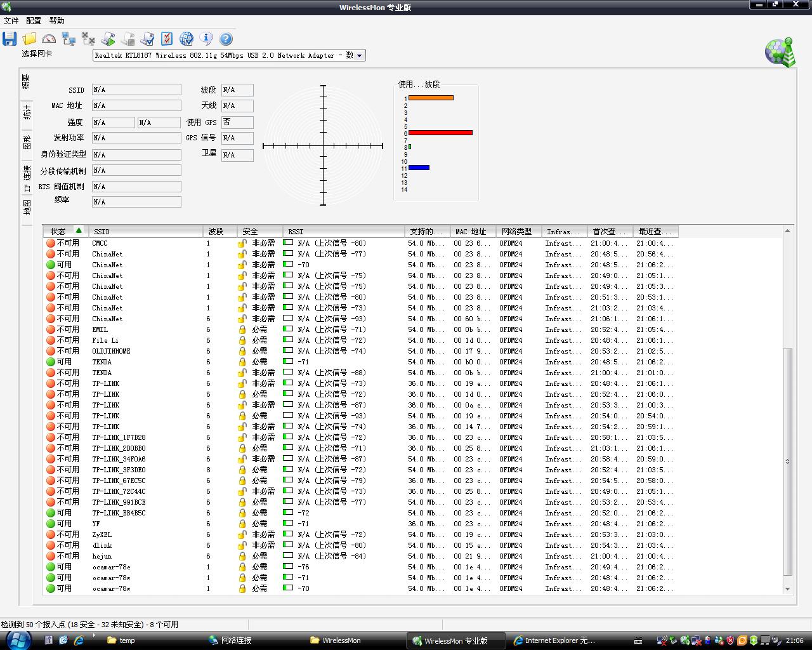Open help with the question mark icon
This screenshot has width=812, height=650.
tap(226, 39)
